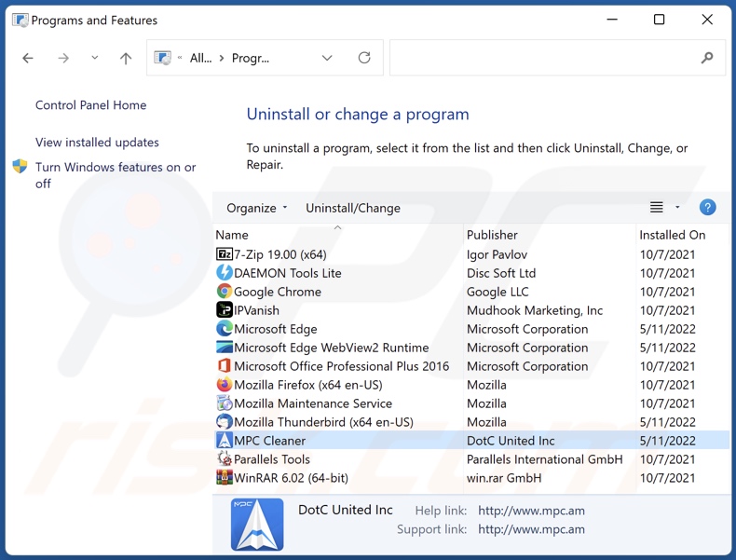Select Microsoft Office Professional Plus 2016
The height and width of the screenshot is (560, 736).
pos(471,365)
